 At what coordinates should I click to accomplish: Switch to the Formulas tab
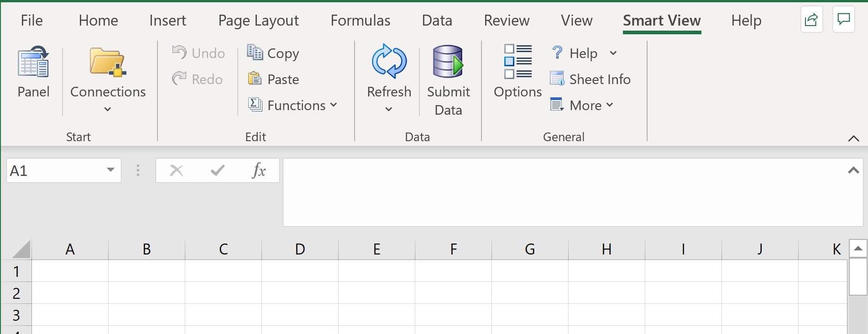coord(360,20)
